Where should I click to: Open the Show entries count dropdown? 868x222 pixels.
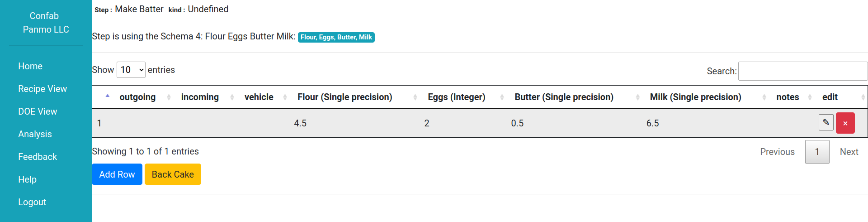click(131, 70)
